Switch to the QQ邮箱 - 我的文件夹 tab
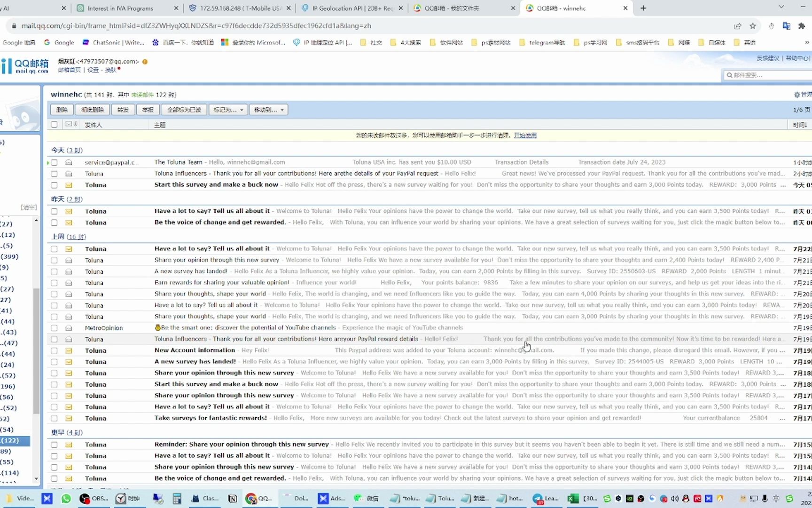Viewport: 812px width, 508px height. click(464, 8)
